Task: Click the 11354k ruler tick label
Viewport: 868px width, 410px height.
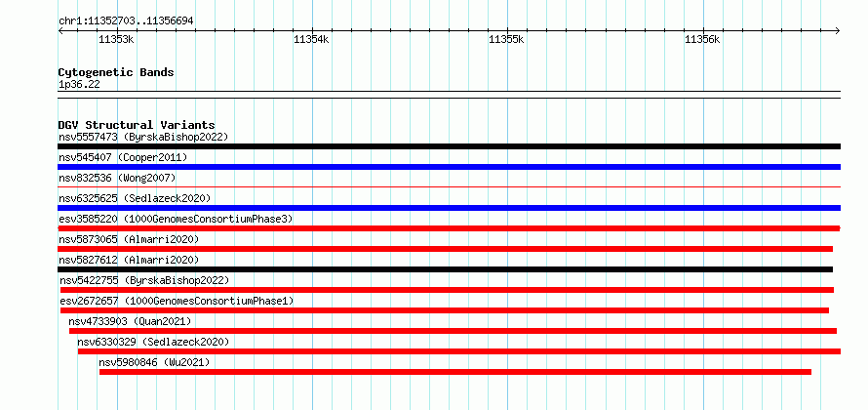Action: tap(312, 39)
